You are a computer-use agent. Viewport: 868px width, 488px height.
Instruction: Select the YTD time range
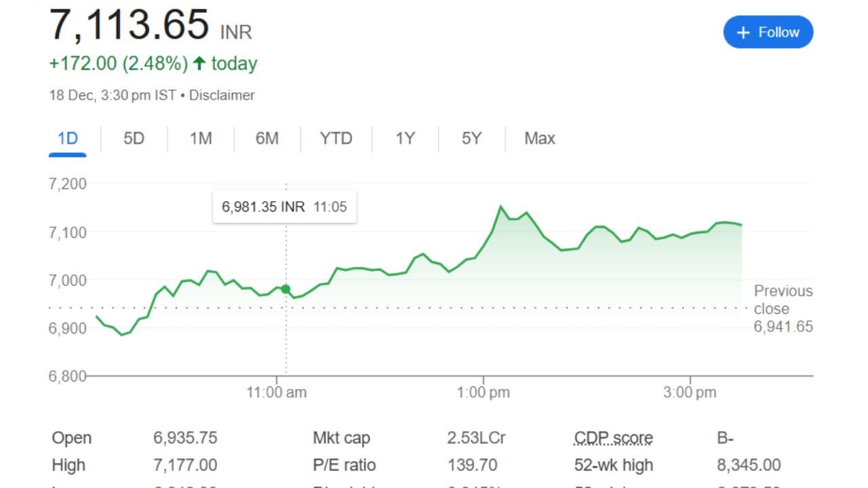pos(335,138)
